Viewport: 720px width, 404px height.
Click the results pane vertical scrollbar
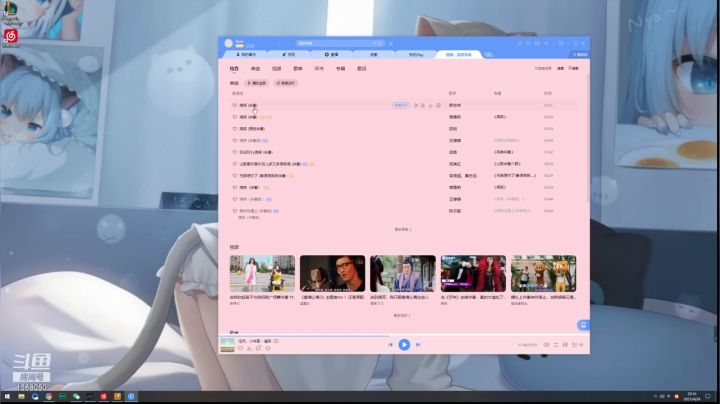point(588,138)
